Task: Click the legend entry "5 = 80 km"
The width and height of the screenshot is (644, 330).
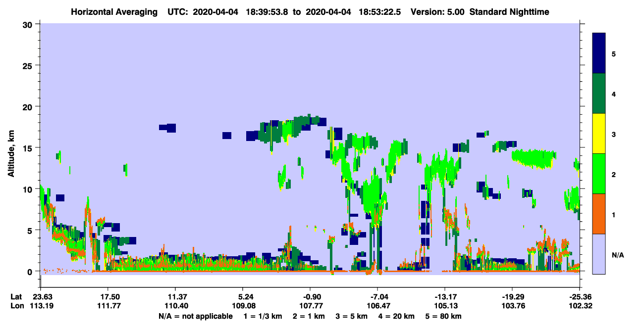Action: tap(444, 316)
